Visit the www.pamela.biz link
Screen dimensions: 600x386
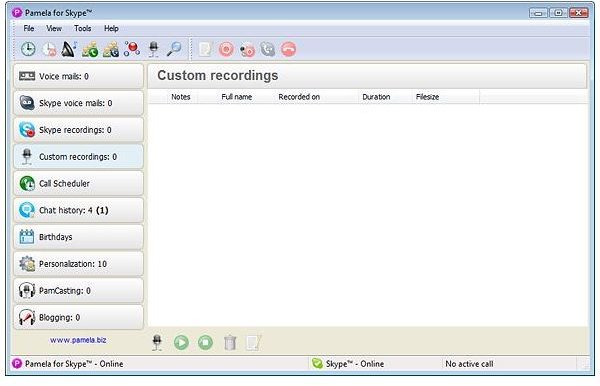click(78, 340)
